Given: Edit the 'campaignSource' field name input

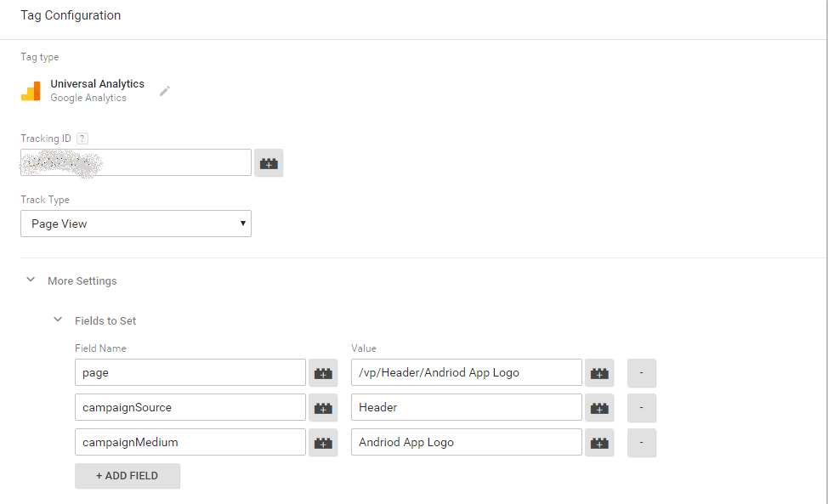Looking at the screenshot, I should point(190,407).
